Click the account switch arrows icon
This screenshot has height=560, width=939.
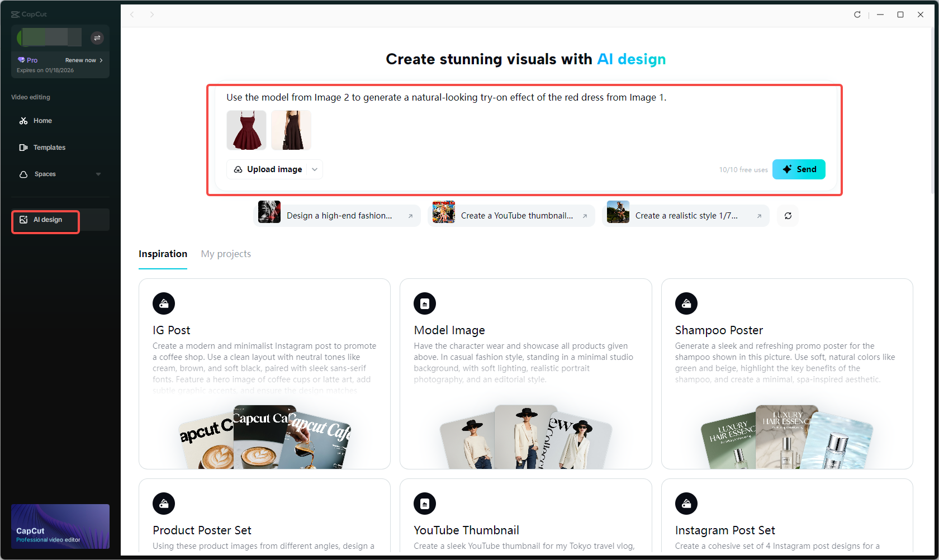pos(97,37)
